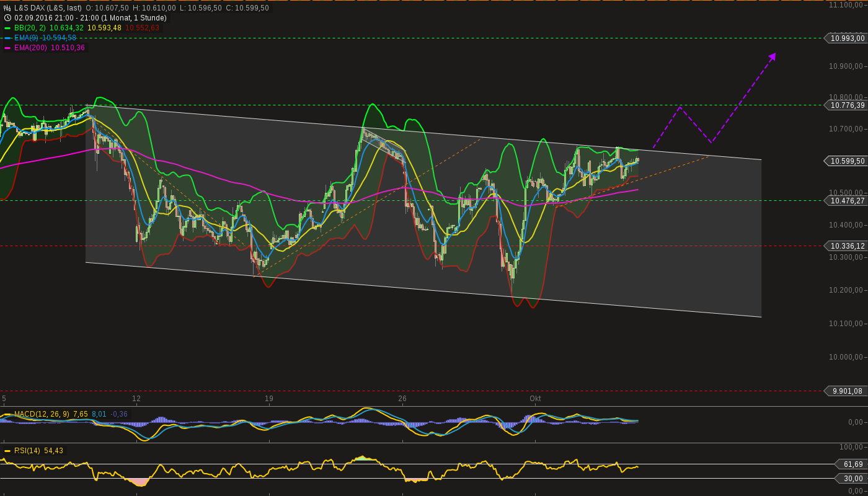Viewport: 868px width, 496px height.
Task: Select the current price marker 10.599,50
Action: click(x=846, y=161)
